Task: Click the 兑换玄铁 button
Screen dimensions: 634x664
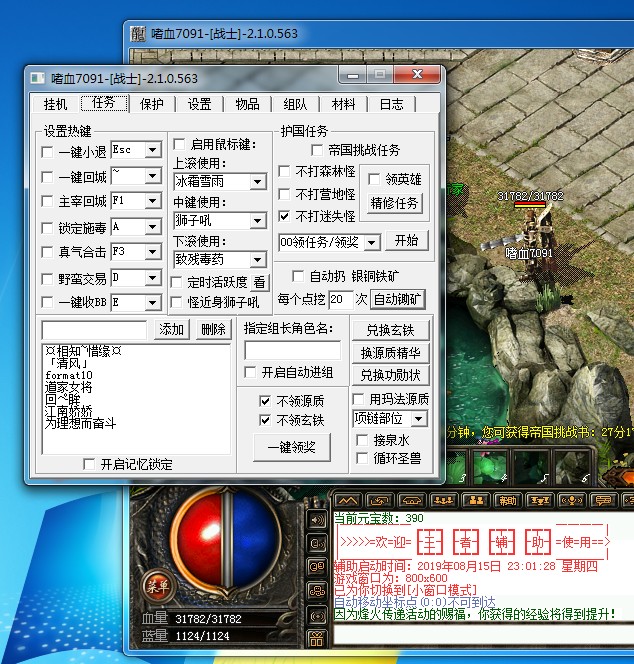Action: [390, 330]
